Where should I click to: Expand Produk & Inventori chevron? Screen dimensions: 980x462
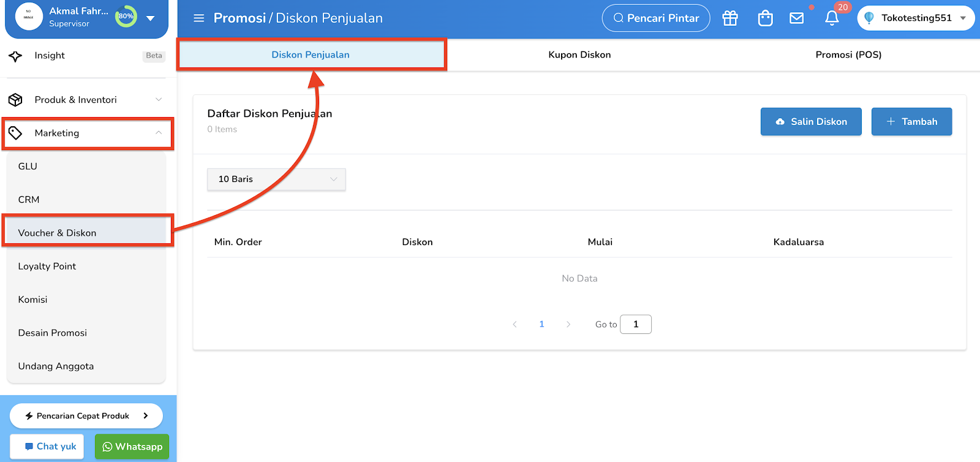coord(159,100)
